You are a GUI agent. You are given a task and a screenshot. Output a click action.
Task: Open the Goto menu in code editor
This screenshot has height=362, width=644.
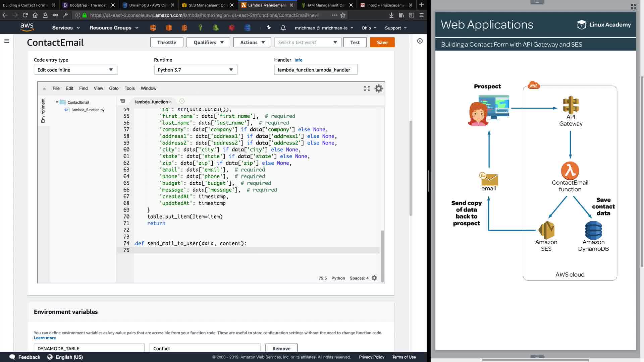(x=114, y=88)
